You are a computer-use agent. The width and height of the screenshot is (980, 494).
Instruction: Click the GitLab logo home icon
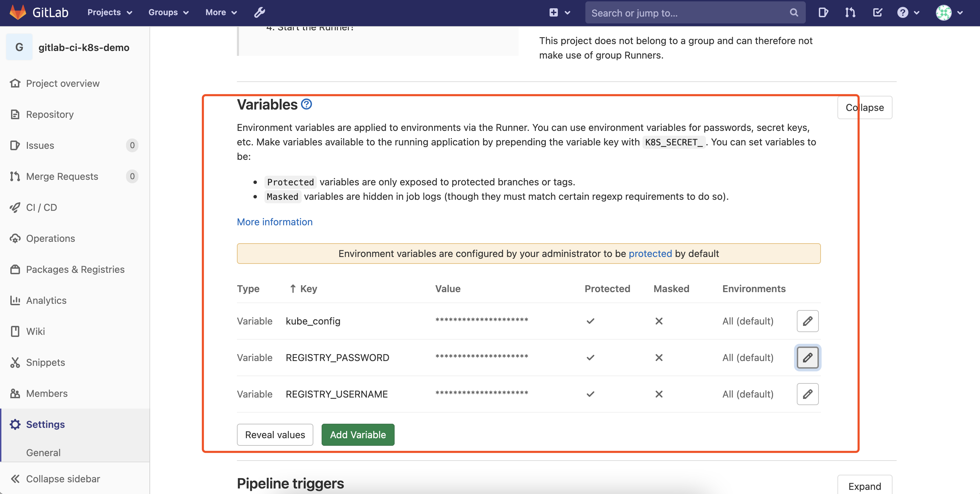pyautogui.click(x=18, y=12)
